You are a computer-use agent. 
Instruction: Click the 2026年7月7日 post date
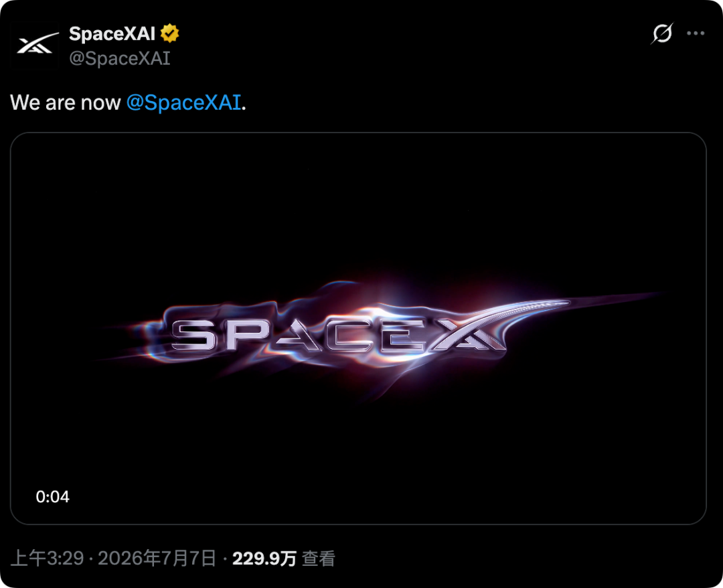click(157, 559)
